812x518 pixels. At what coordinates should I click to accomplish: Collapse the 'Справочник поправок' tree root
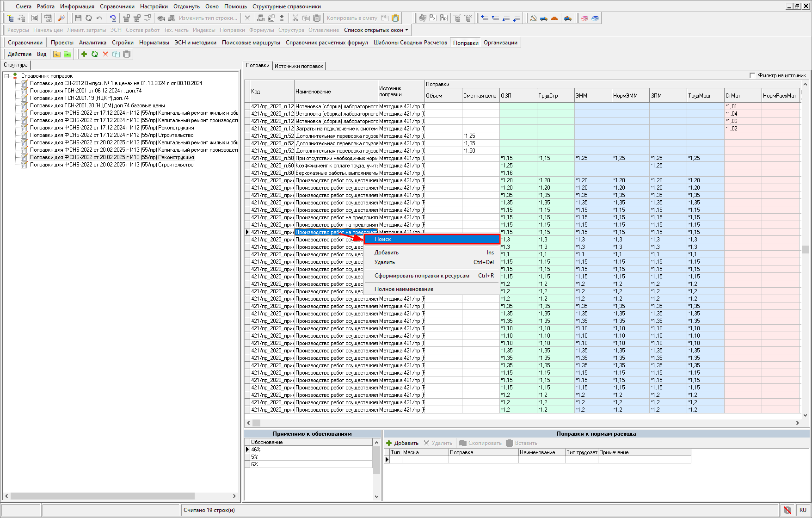click(x=7, y=76)
